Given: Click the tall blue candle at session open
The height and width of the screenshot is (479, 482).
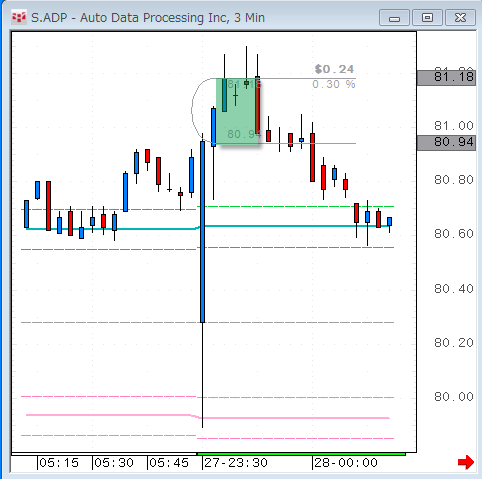Looking at the screenshot, I should pos(202,232).
